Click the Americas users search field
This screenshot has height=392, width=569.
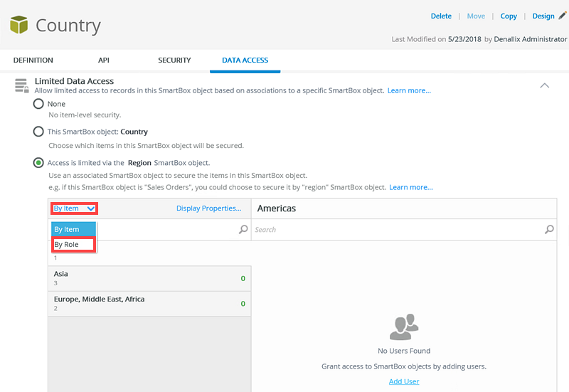[398, 230]
